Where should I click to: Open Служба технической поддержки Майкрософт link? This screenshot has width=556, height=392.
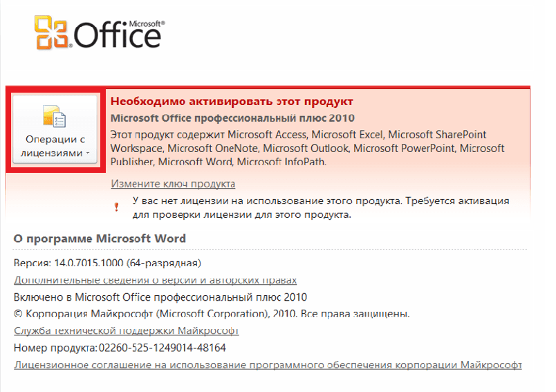coord(127,330)
